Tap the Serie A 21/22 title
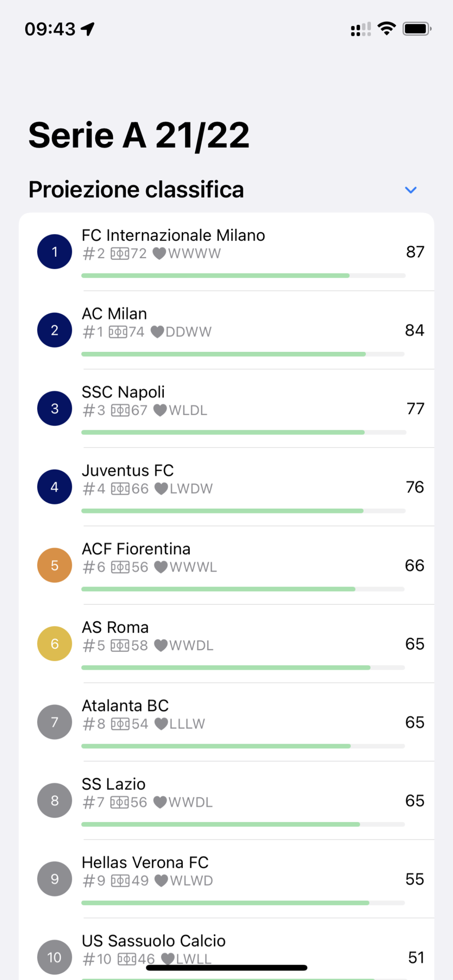 (x=139, y=135)
